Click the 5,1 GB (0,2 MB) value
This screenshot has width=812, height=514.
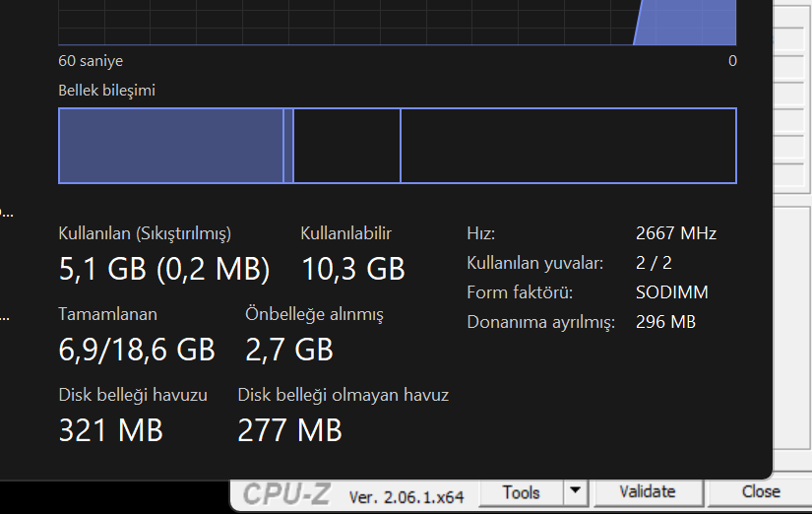click(x=164, y=268)
